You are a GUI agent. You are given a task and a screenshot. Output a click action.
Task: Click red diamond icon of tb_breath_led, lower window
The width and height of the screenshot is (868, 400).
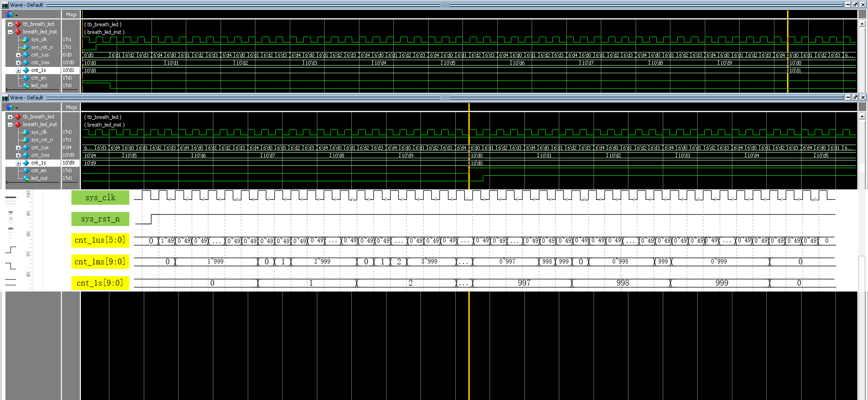pyautogui.click(x=18, y=117)
